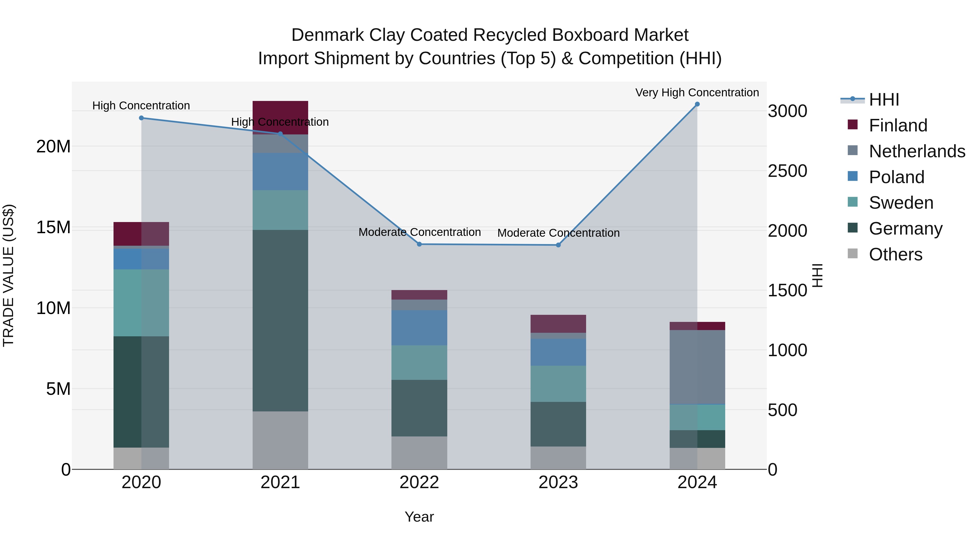Click the 2021 x-axis tick label
This screenshot has width=980, height=551.
pyautogui.click(x=280, y=482)
